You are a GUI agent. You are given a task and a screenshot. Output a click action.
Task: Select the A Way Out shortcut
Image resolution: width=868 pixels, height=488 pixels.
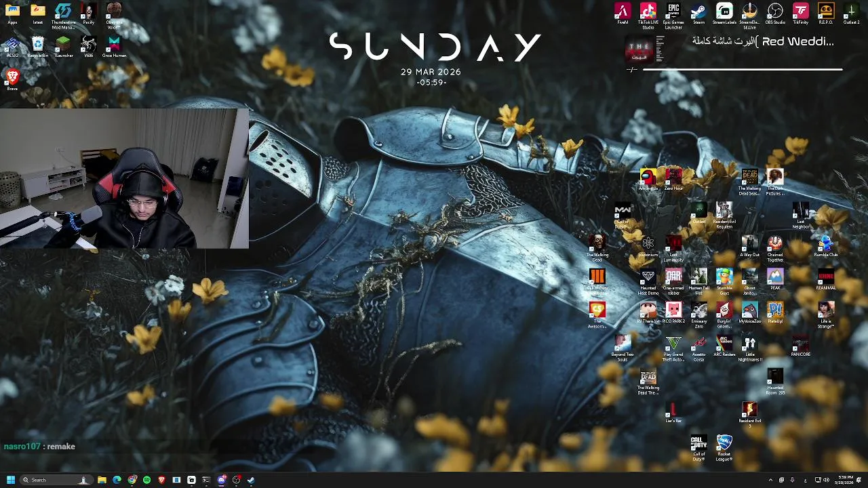coord(749,246)
